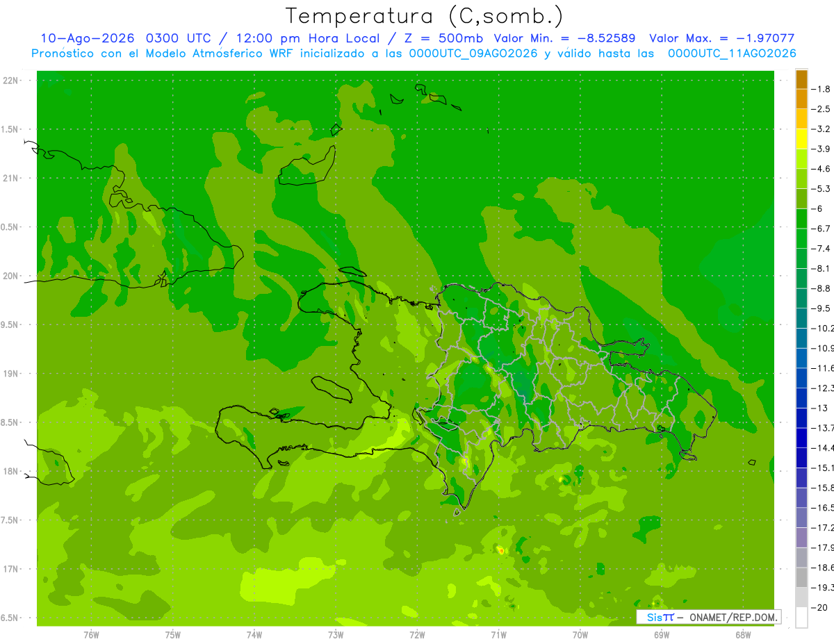Click the "-8.8" color scale label
Viewport: 834px width, 644px height.
(821, 288)
